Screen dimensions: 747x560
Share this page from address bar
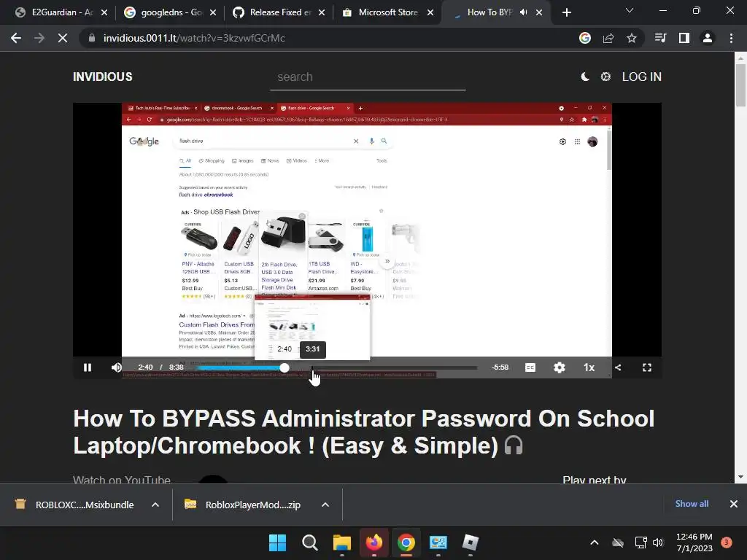click(x=608, y=38)
